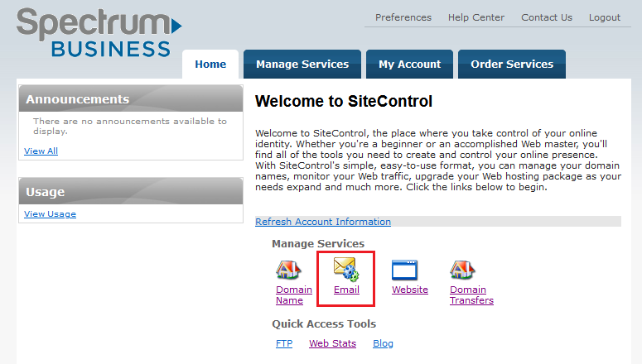Visit the Help Center link
The height and width of the screenshot is (364, 642).
point(476,17)
